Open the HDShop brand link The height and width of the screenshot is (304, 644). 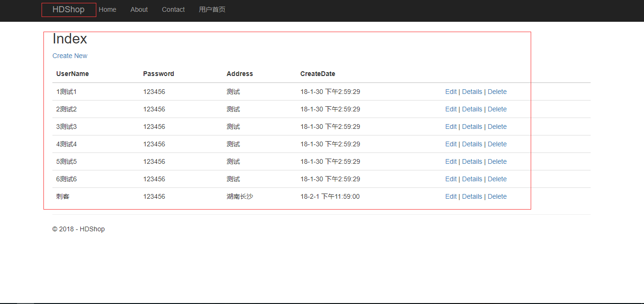[68, 9]
